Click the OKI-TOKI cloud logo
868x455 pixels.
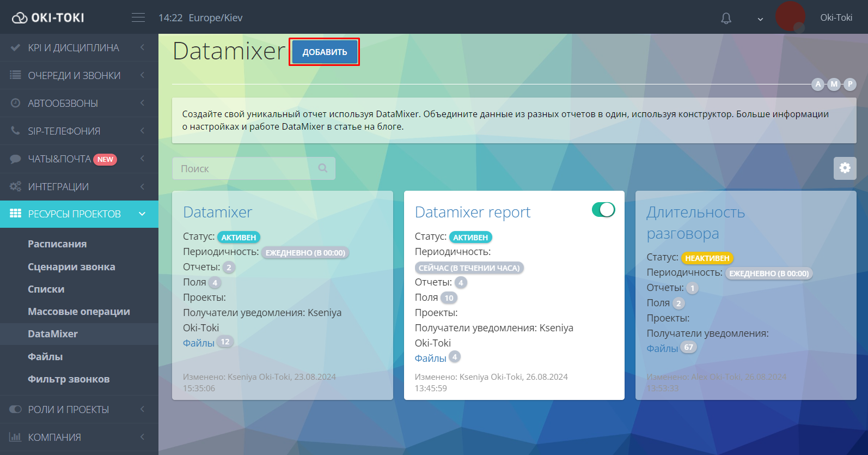(x=48, y=17)
